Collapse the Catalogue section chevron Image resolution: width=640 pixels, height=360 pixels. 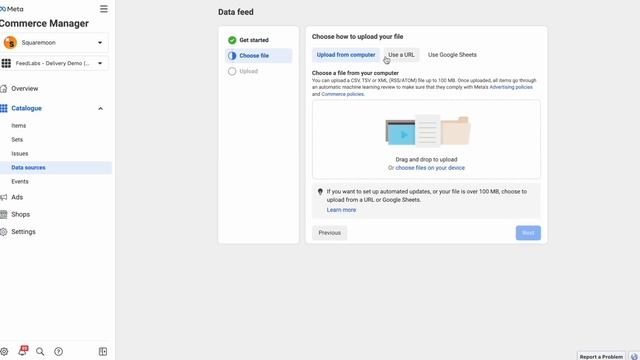pyautogui.click(x=100, y=109)
